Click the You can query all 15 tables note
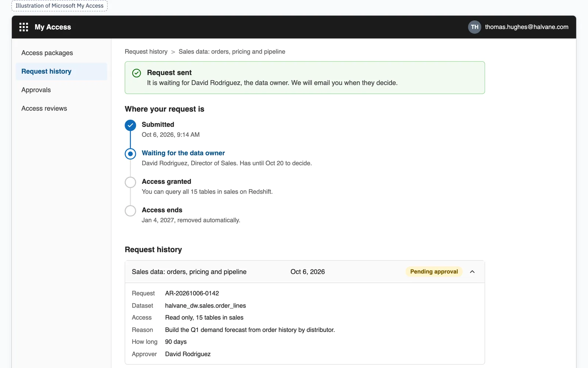Screen dimensions: 588x368 coord(207,192)
